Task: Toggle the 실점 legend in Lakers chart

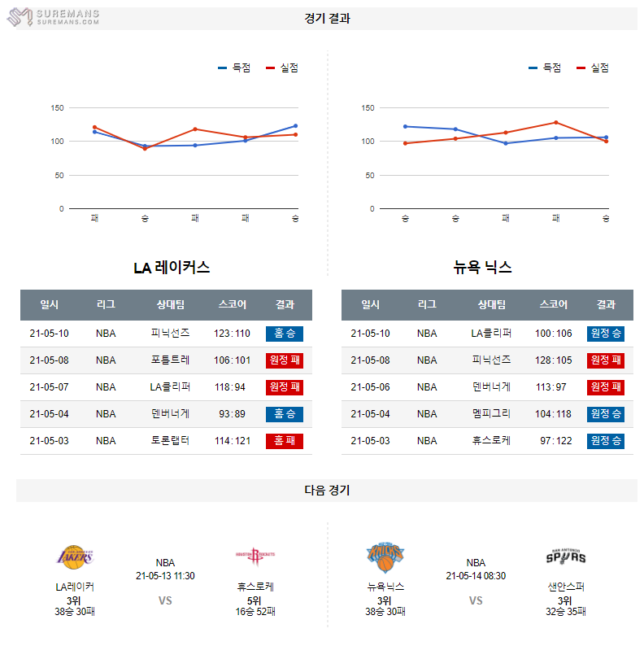Action: (x=282, y=68)
